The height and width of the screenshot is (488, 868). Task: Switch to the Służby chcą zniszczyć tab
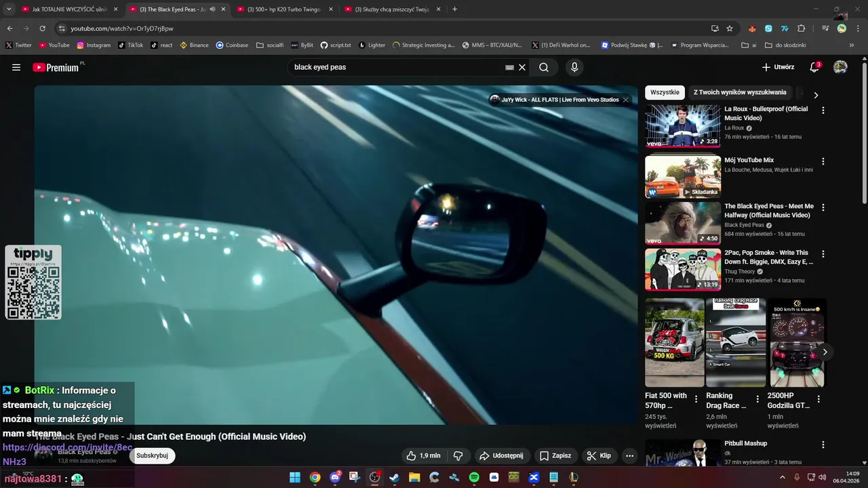pyautogui.click(x=392, y=9)
